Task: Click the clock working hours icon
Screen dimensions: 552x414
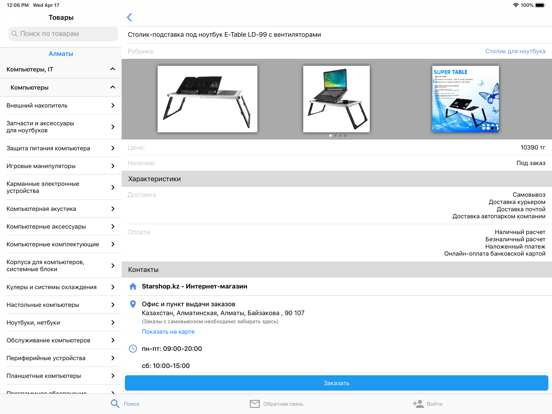Action: pyautogui.click(x=133, y=349)
